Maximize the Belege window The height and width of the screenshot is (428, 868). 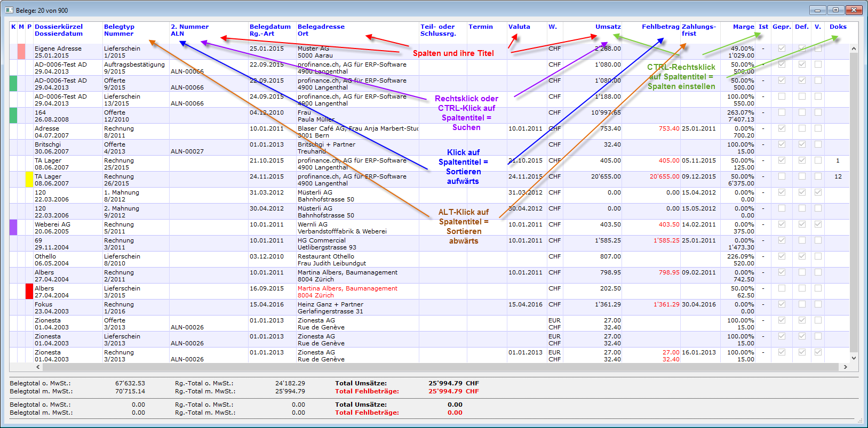click(836, 10)
